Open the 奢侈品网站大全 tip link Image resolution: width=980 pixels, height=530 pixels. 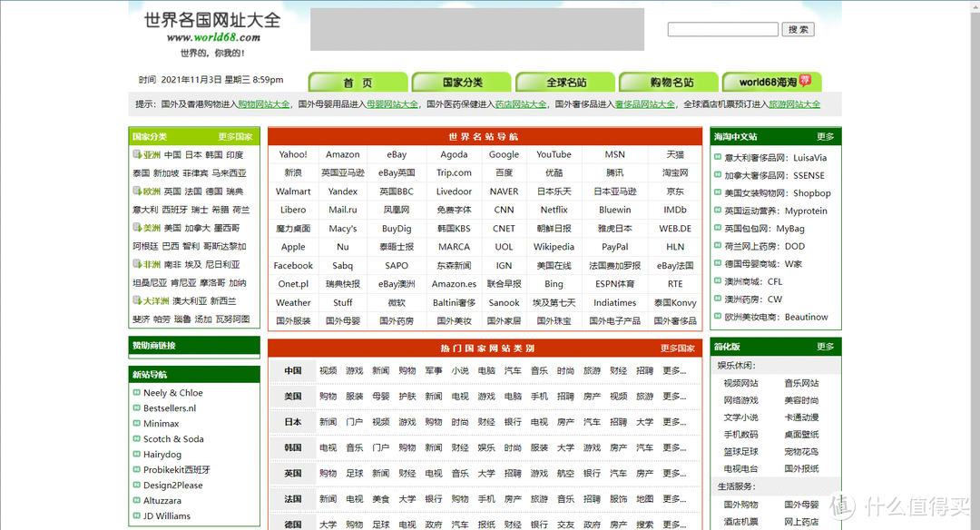point(645,104)
